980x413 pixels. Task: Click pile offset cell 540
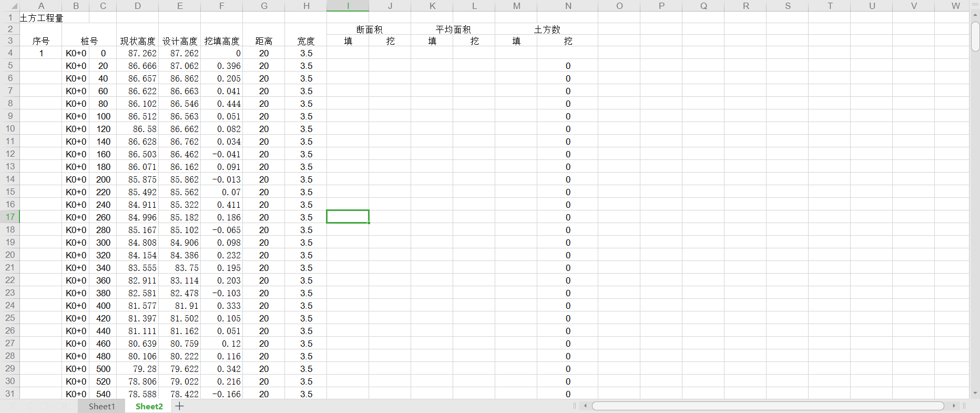coord(103,394)
